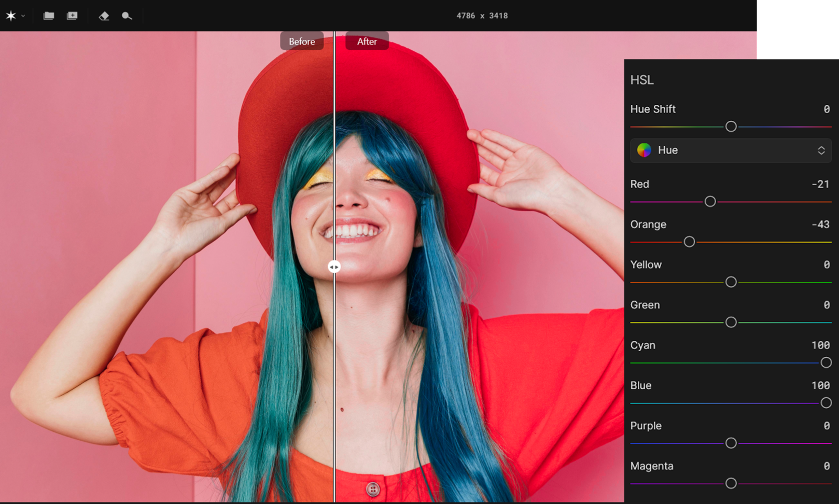Toggle the before/after comparison handle

334,267
